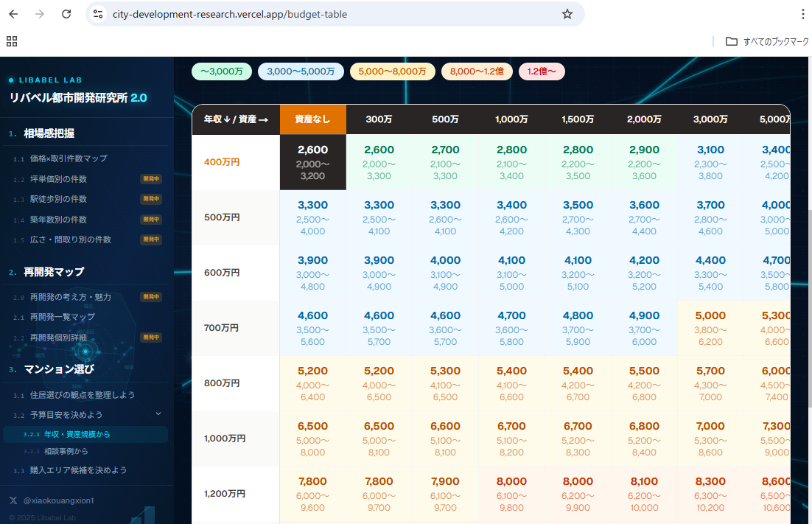
Task: Go to 価格×取引件数マップ page
Action: [69, 158]
